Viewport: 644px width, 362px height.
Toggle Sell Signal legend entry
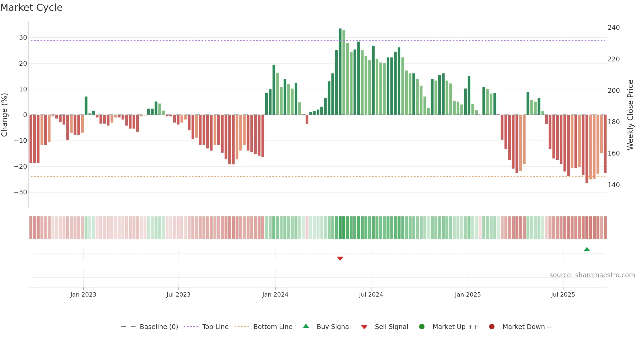(385, 327)
